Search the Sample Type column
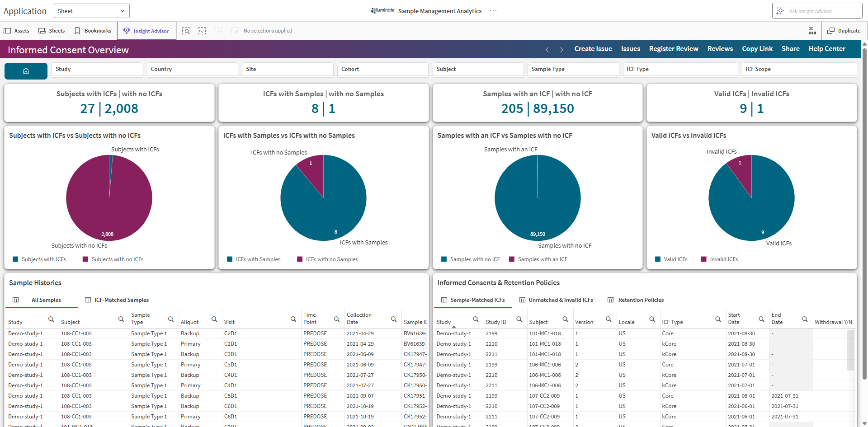This screenshot has width=868, height=427. click(171, 319)
